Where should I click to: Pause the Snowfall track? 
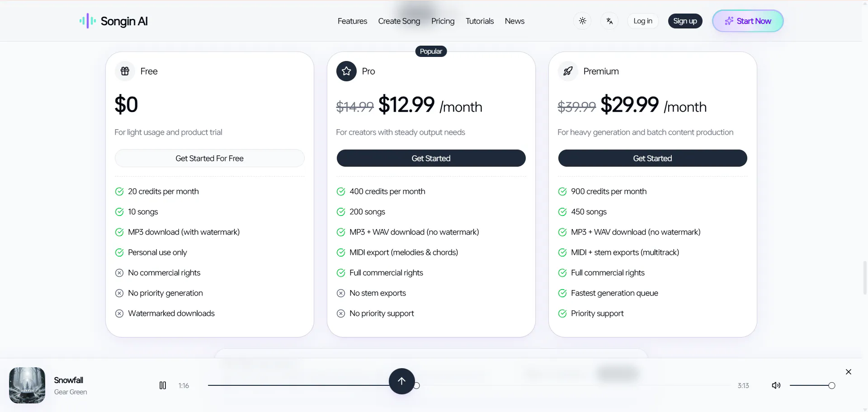[163, 385]
